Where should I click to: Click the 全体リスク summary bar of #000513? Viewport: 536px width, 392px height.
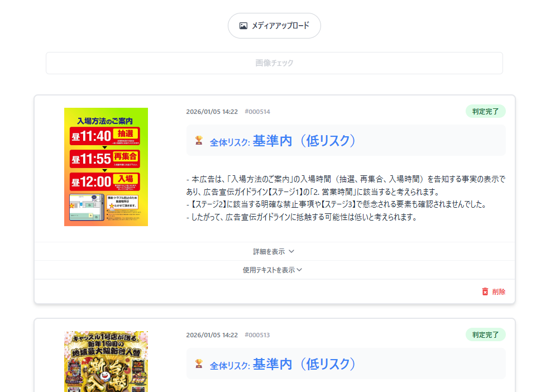tap(346, 364)
